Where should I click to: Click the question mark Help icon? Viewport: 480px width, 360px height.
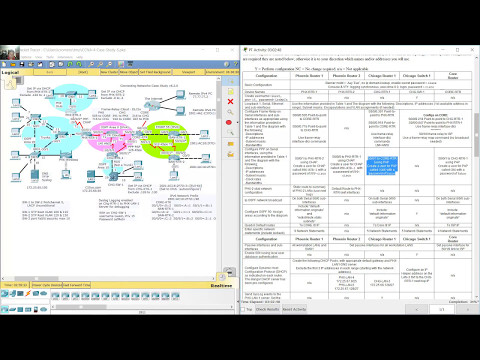click(235, 64)
